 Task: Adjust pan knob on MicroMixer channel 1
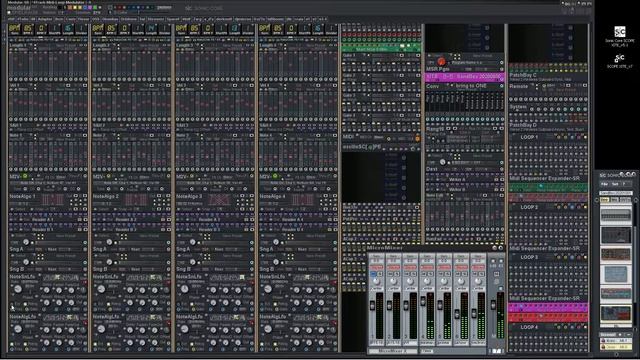tap(376, 281)
